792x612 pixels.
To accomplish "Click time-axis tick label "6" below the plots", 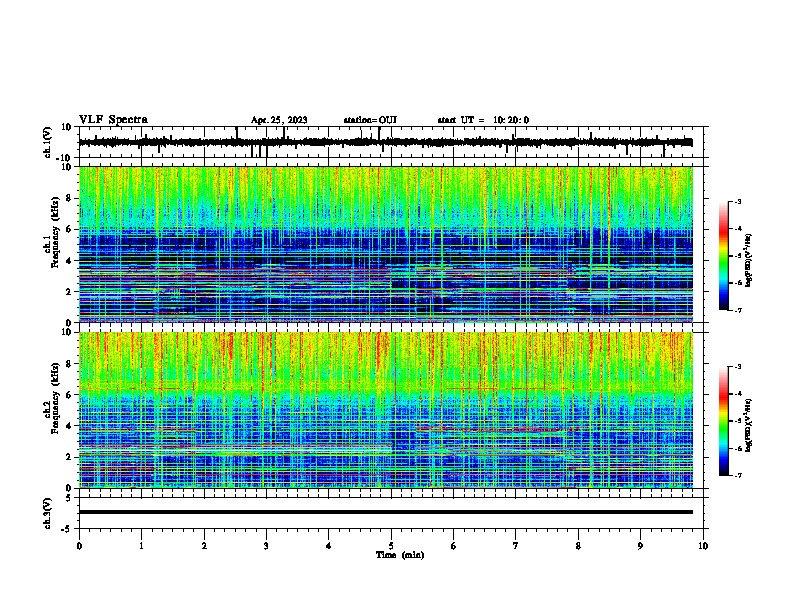I will 454,546.
